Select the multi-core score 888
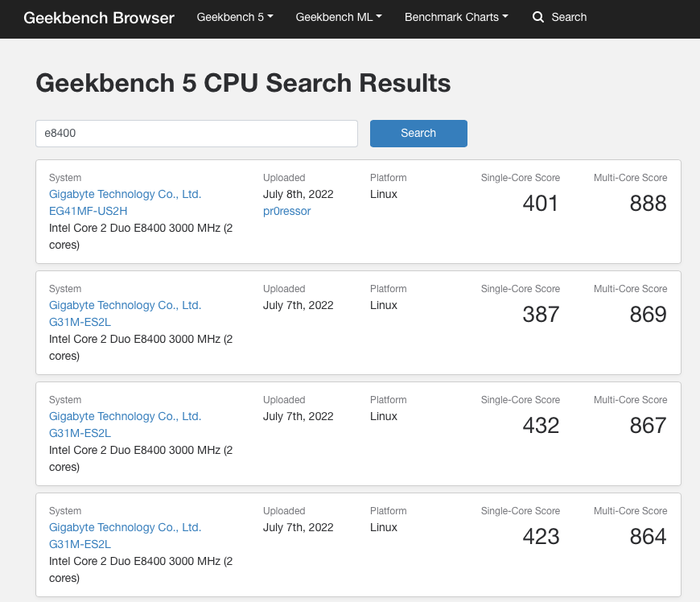700x602 pixels. click(648, 204)
